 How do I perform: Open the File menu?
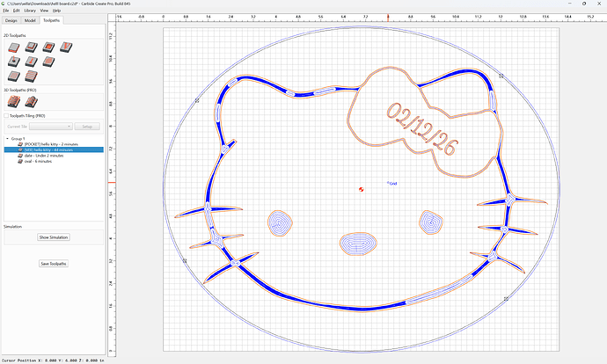(6, 11)
